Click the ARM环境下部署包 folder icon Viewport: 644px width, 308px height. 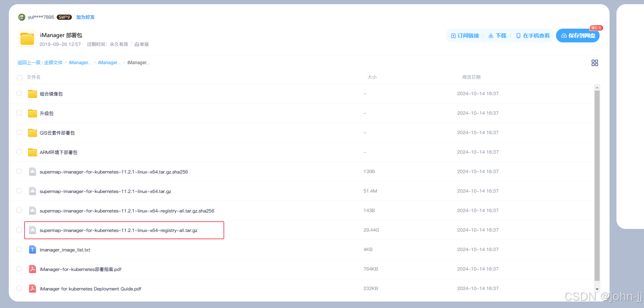point(33,152)
